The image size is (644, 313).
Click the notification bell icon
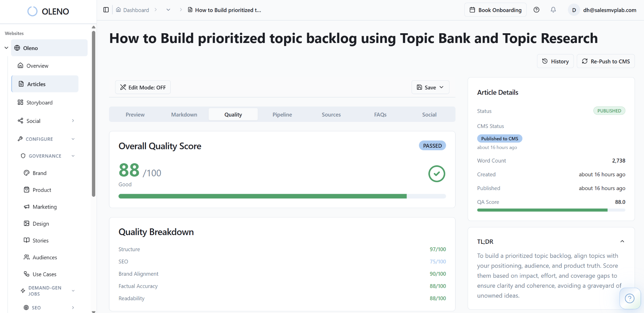click(x=553, y=10)
